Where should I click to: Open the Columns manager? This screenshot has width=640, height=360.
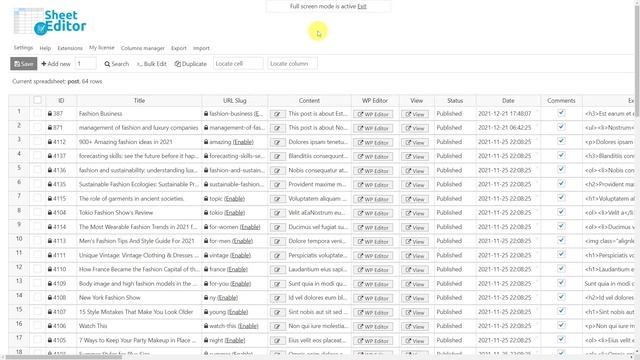142,48
